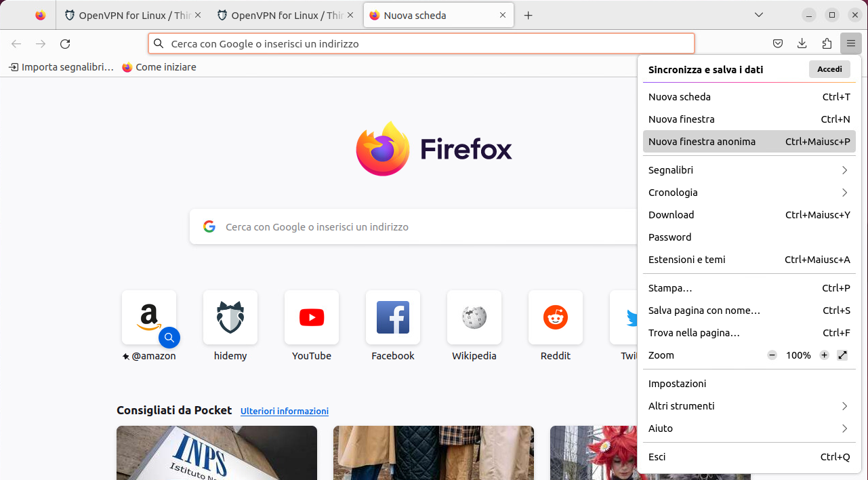Close the second OpenVPN for Linux tab

pyautogui.click(x=350, y=15)
